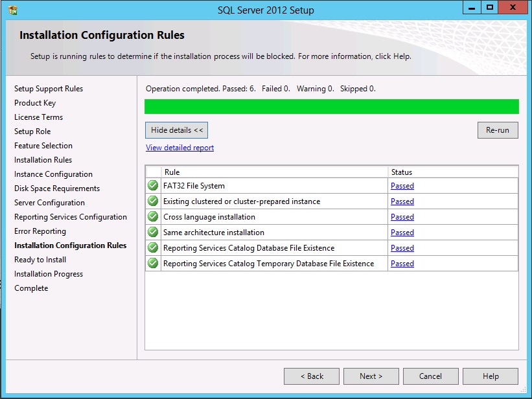
Task: Minimize the SQL Server 2012 Setup window
Action: click(x=472, y=8)
